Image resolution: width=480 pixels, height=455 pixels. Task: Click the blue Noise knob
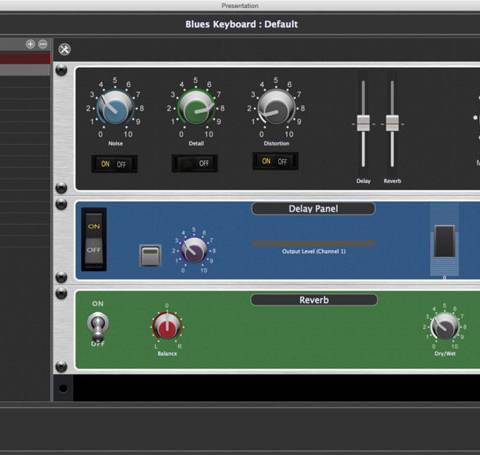coord(114,108)
